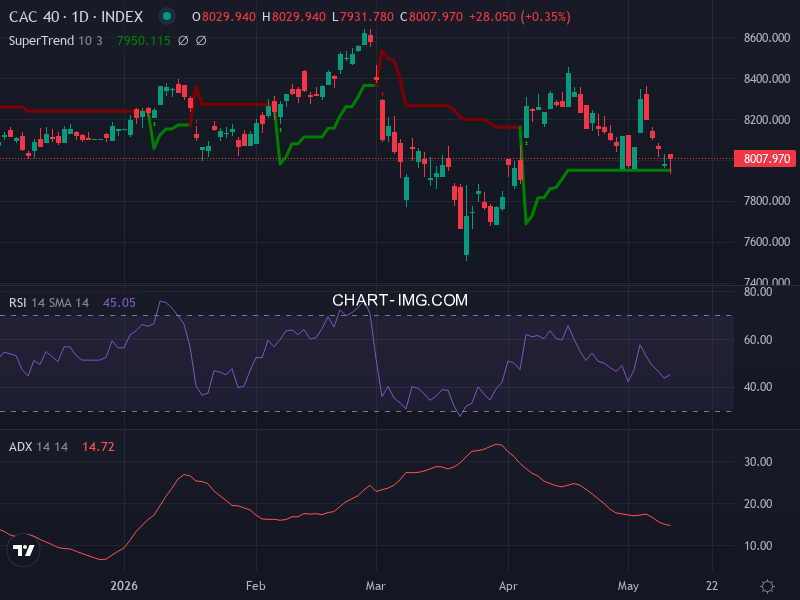This screenshot has width=800, height=600.
Task: Click the ADX 20.00 axis label
Action: click(758, 504)
